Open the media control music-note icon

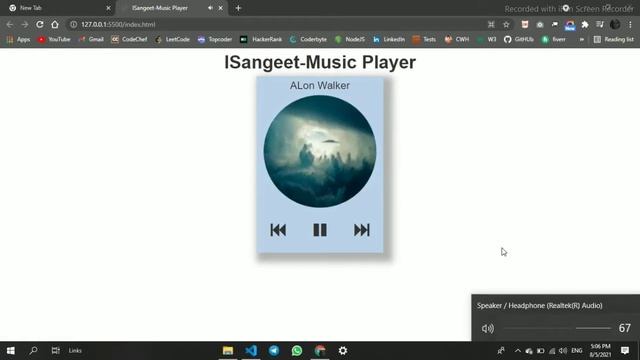(600, 24)
